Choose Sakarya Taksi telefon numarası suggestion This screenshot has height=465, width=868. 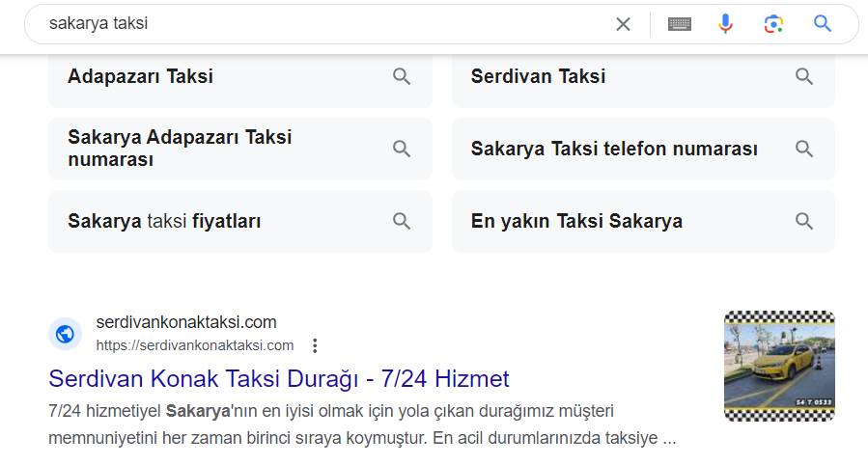643,149
